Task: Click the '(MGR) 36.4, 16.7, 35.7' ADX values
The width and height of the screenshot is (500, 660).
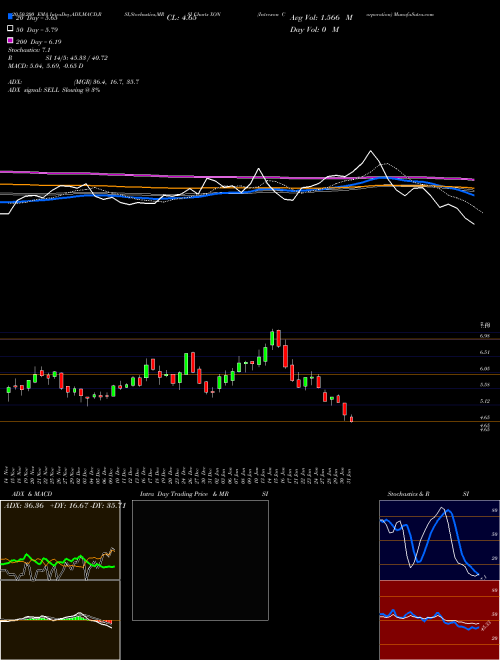Action: (x=106, y=82)
